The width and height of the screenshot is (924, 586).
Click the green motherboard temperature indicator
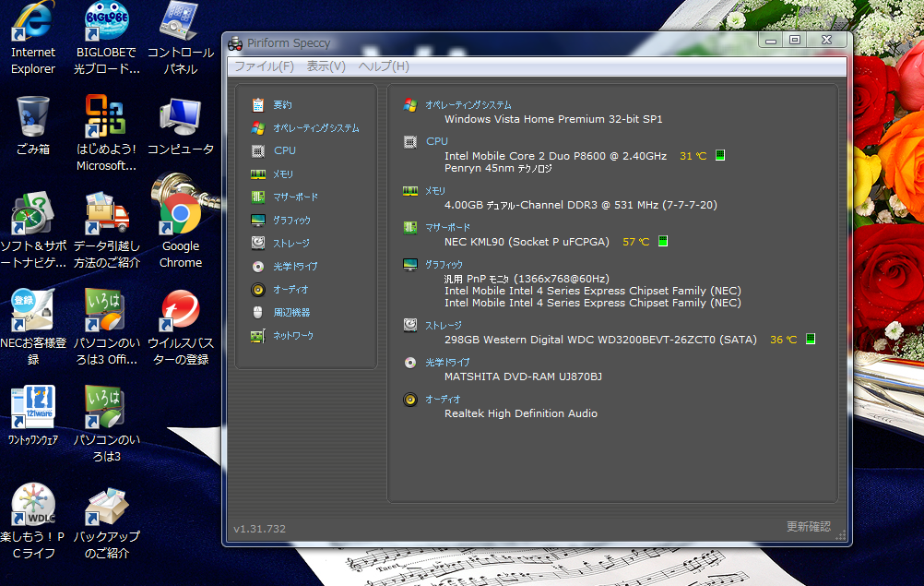pyautogui.click(x=663, y=241)
